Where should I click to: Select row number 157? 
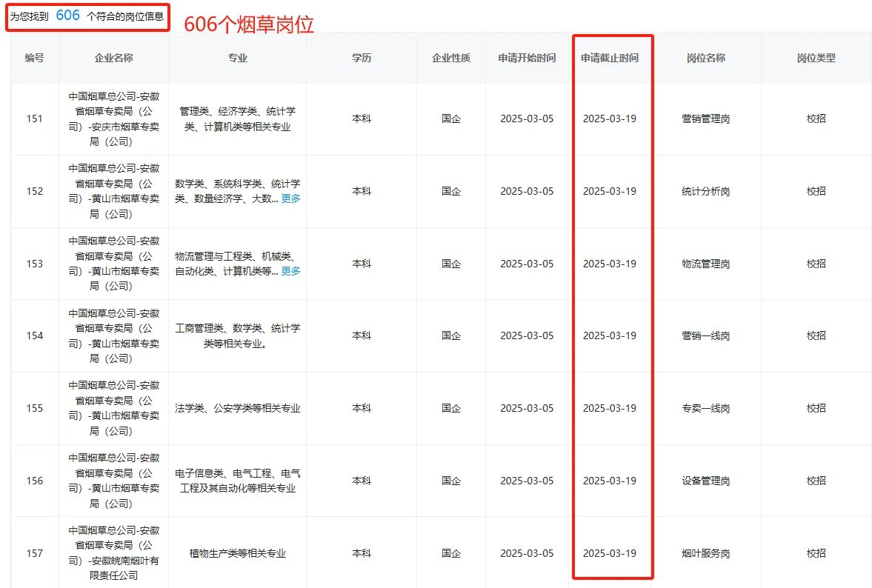[35, 553]
